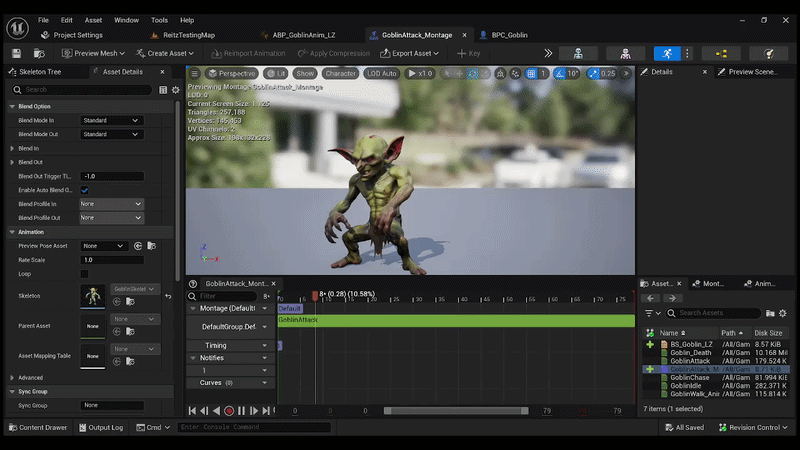Pause the montage playback
The image size is (800, 450).
click(241, 411)
